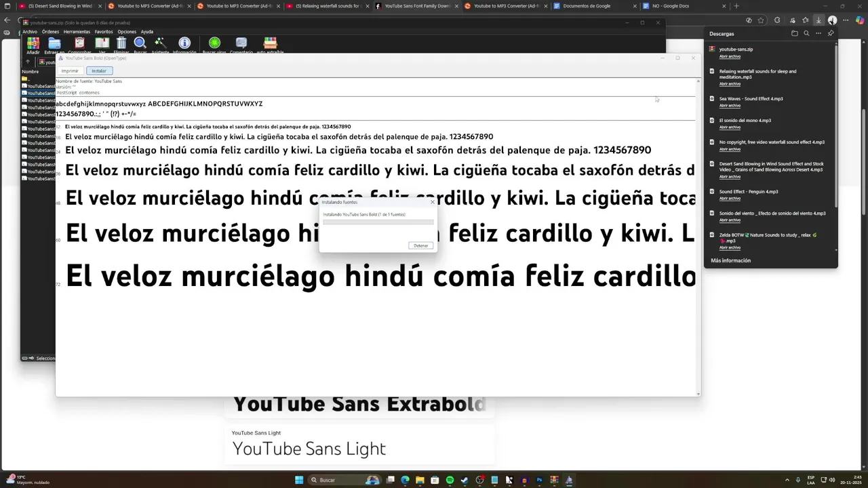Switch to Desert Sand Blowing in Wind tab
Screen dimensions: 868x488
(x=60, y=6)
